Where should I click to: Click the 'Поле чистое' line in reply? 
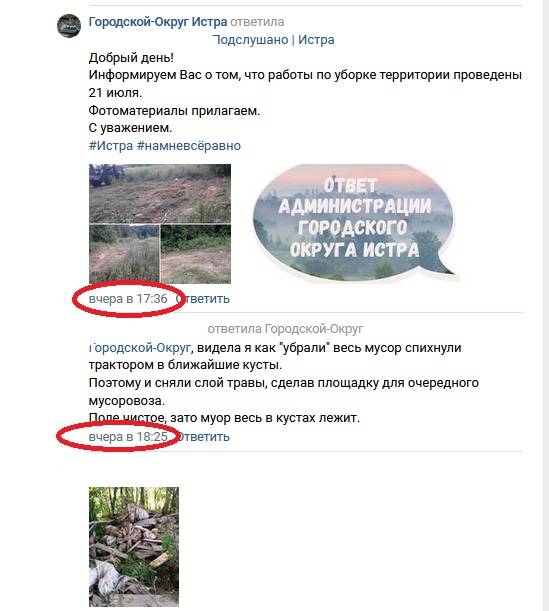point(224,418)
